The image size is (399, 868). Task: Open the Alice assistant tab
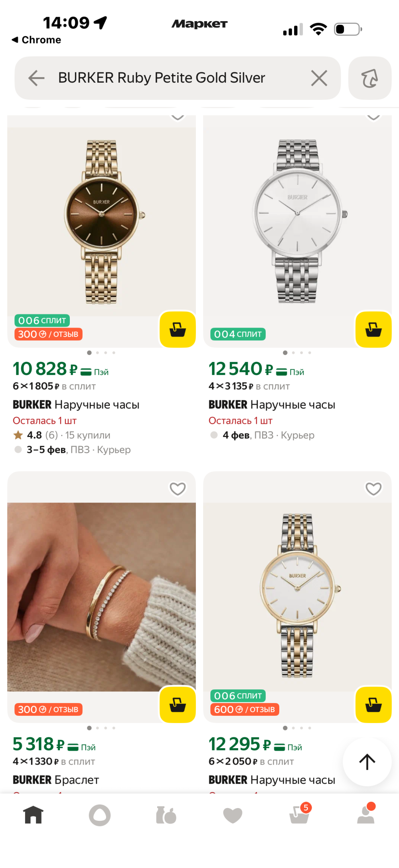pos(100,815)
